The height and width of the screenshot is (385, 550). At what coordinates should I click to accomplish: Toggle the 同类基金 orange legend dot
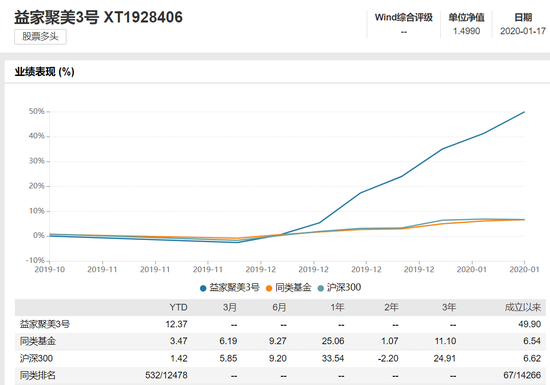(269, 288)
